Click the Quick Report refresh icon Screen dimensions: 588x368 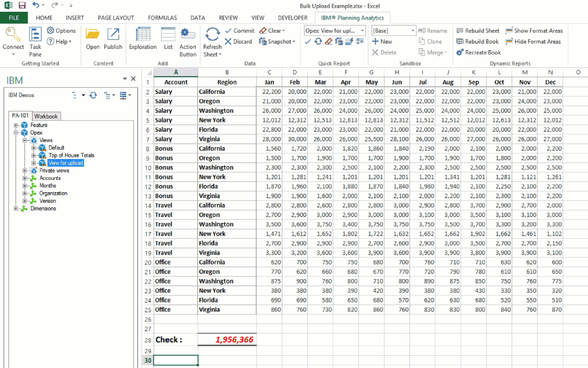[318, 42]
